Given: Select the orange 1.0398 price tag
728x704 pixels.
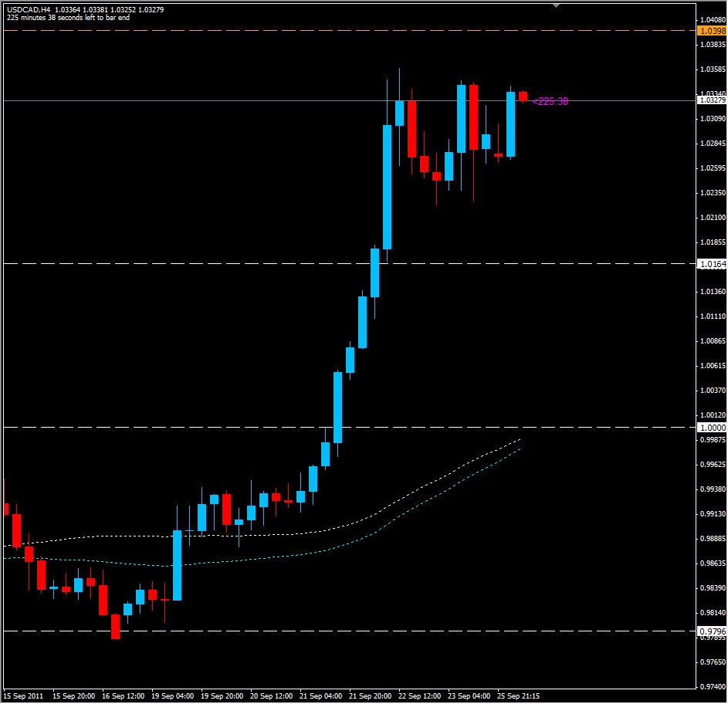Looking at the screenshot, I should 713,32.
